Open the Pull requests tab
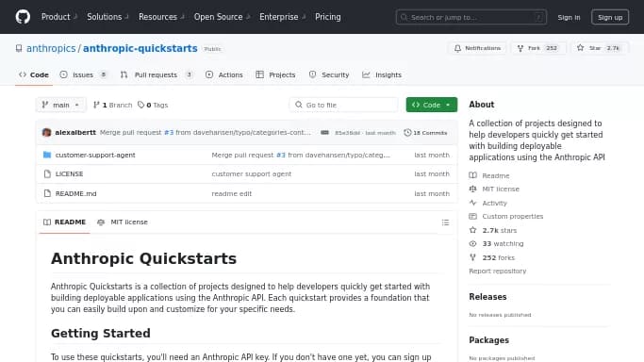The image size is (644, 362). (157, 74)
